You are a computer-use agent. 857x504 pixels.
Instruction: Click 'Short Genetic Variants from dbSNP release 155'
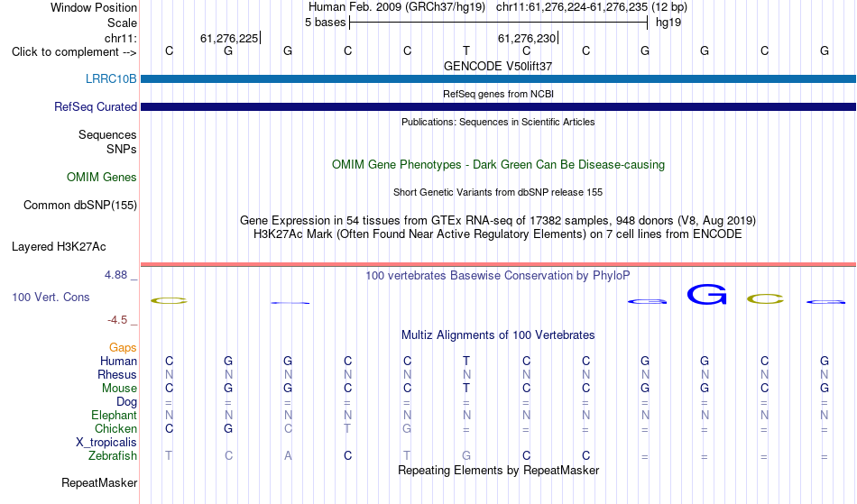(498, 192)
